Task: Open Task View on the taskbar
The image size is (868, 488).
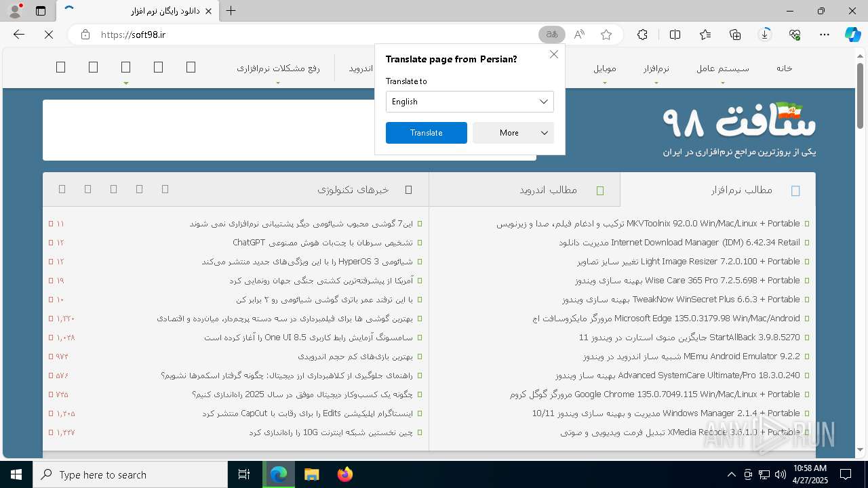Action: coord(244,474)
